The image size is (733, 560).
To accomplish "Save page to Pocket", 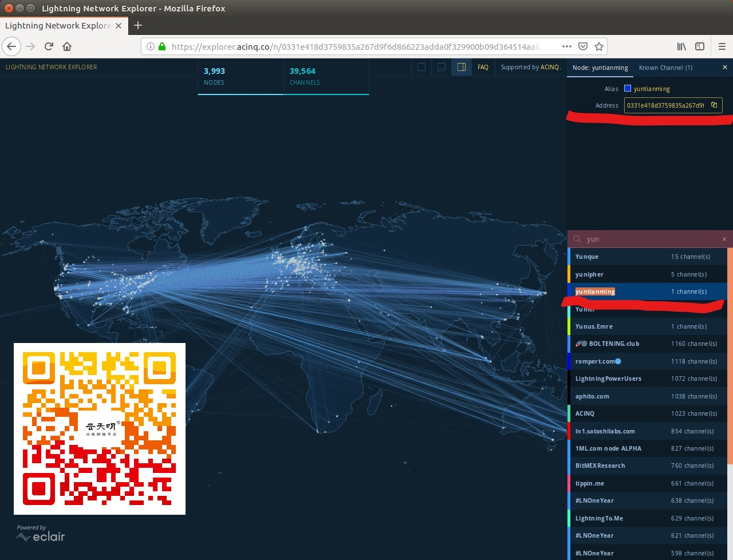I will [583, 46].
